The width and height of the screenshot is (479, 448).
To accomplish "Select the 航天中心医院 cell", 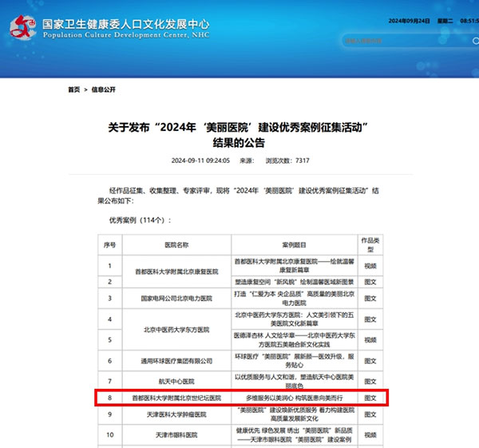I will [x=176, y=382].
